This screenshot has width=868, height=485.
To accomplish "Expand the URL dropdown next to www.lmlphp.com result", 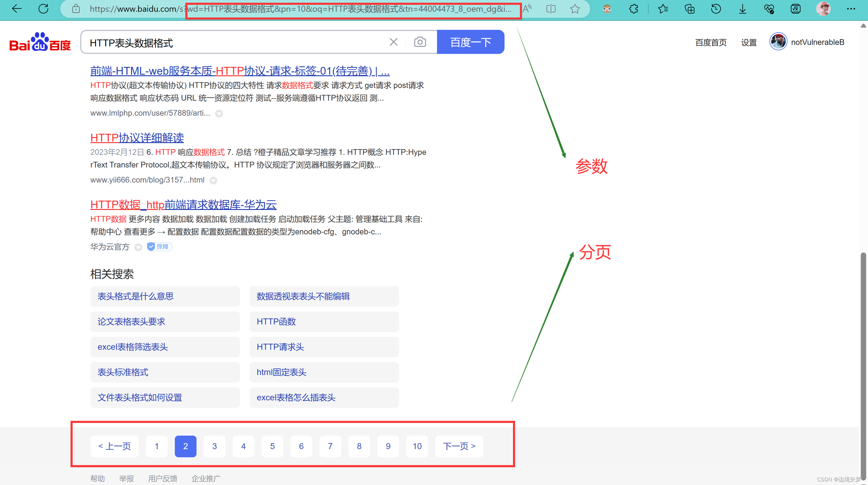I will tap(219, 114).
